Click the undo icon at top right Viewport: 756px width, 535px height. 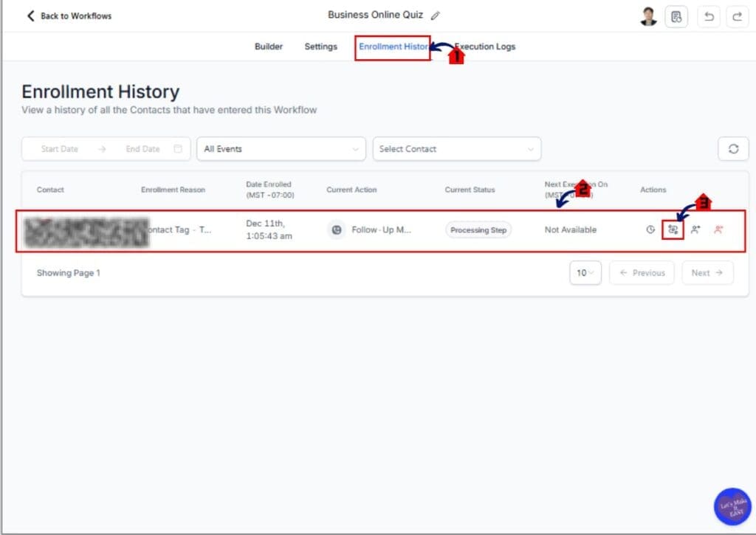tap(708, 15)
